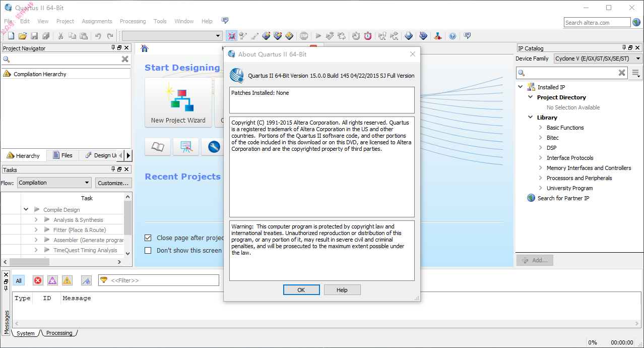Click the flag message filter icon

pos(86,280)
